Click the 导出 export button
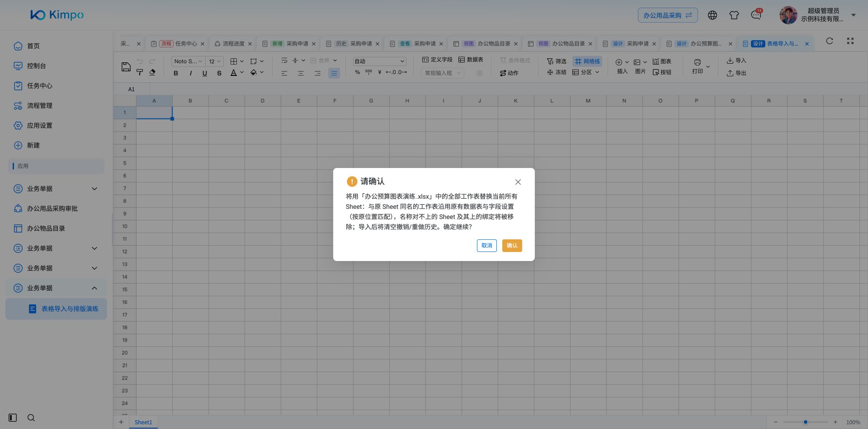The width and height of the screenshot is (868, 429). point(736,73)
